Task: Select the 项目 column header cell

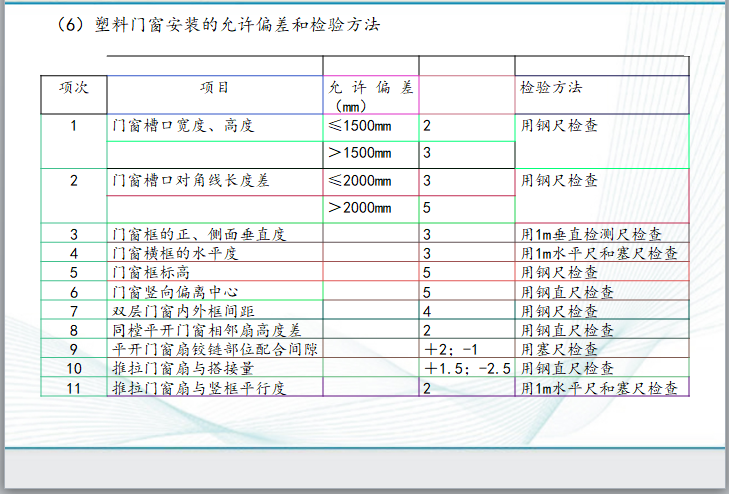Action: click(x=213, y=88)
